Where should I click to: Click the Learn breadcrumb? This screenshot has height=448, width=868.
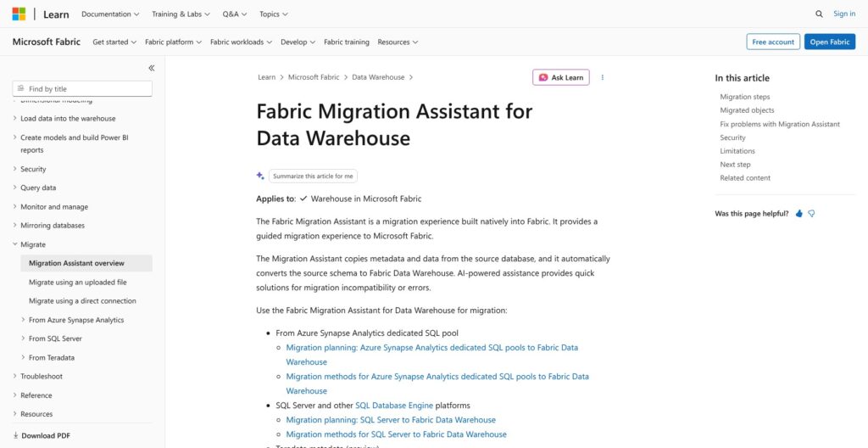click(266, 77)
